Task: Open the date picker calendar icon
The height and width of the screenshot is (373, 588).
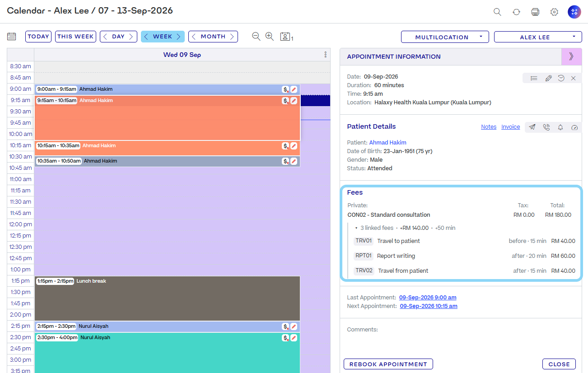Action: pos(12,37)
